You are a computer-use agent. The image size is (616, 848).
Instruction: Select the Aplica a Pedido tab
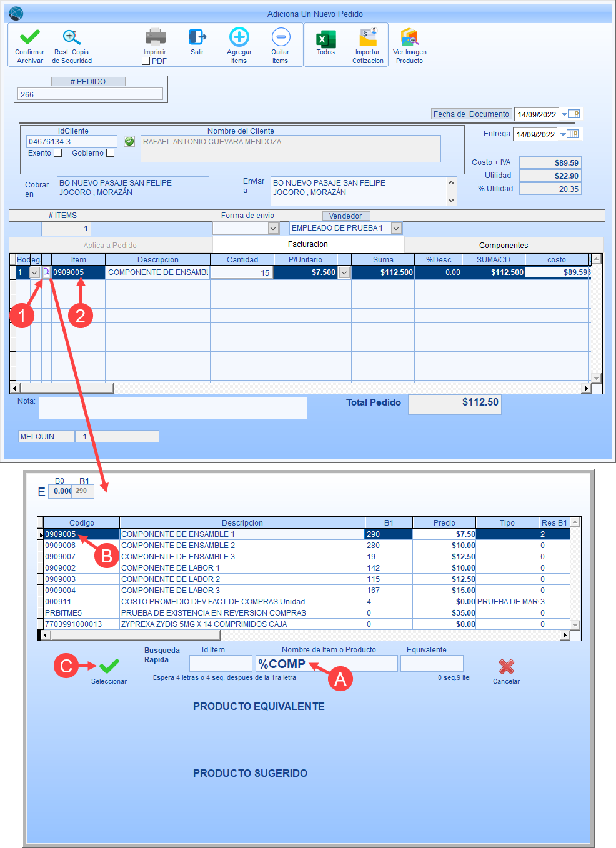click(x=110, y=245)
